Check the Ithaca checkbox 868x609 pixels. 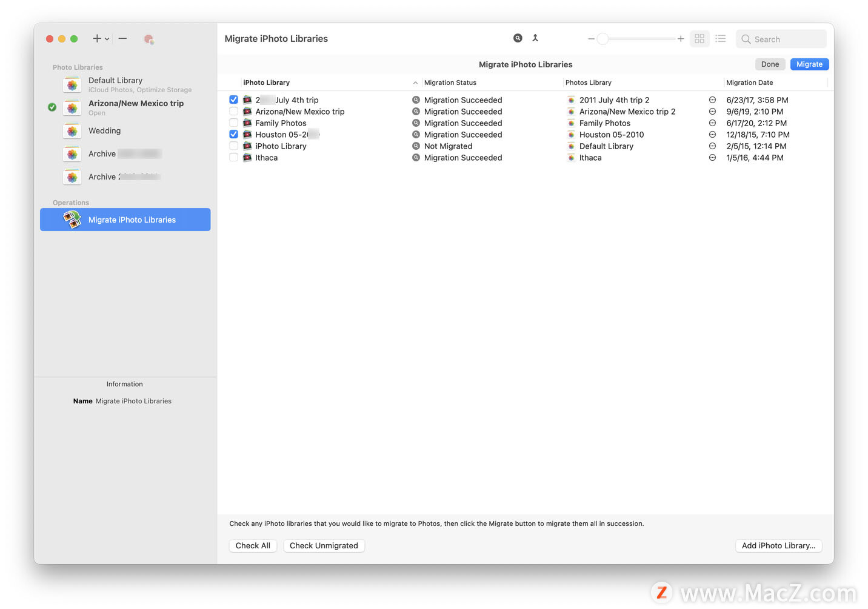coord(233,158)
